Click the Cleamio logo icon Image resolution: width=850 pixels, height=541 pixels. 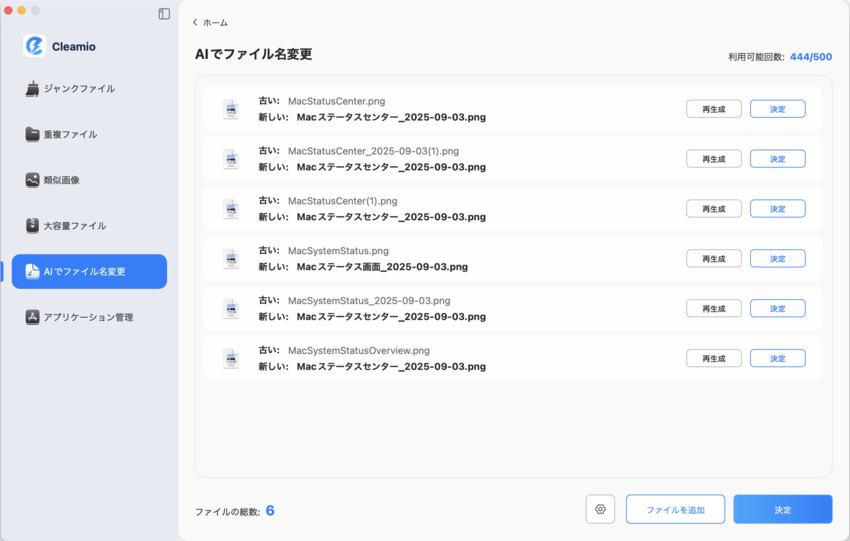pyautogui.click(x=34, y=46)
